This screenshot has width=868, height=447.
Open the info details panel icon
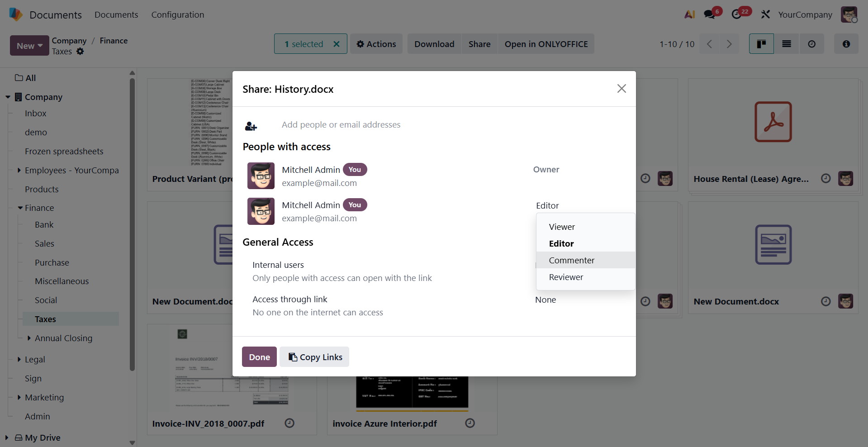(846, 44)
